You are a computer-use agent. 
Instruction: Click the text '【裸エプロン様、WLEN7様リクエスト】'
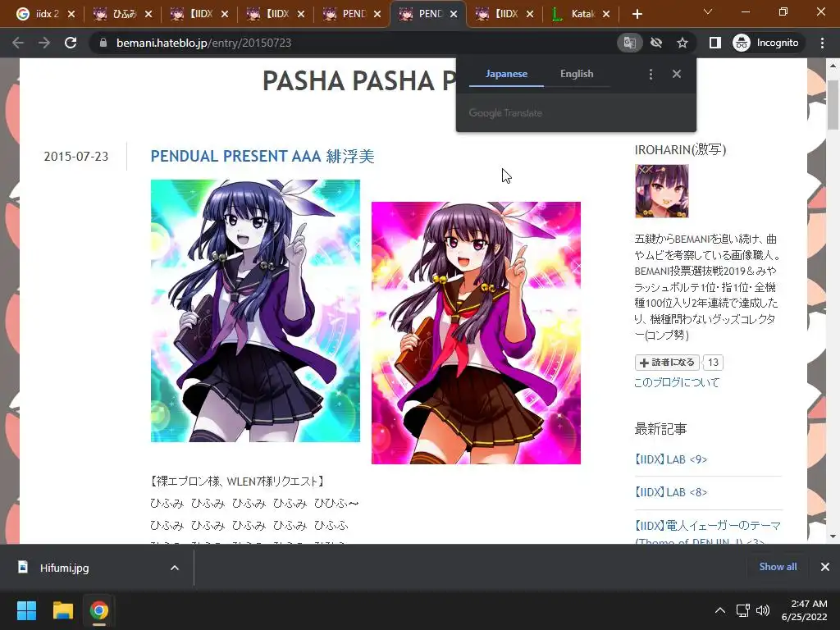pyautogui.click(x=237, y=482)
